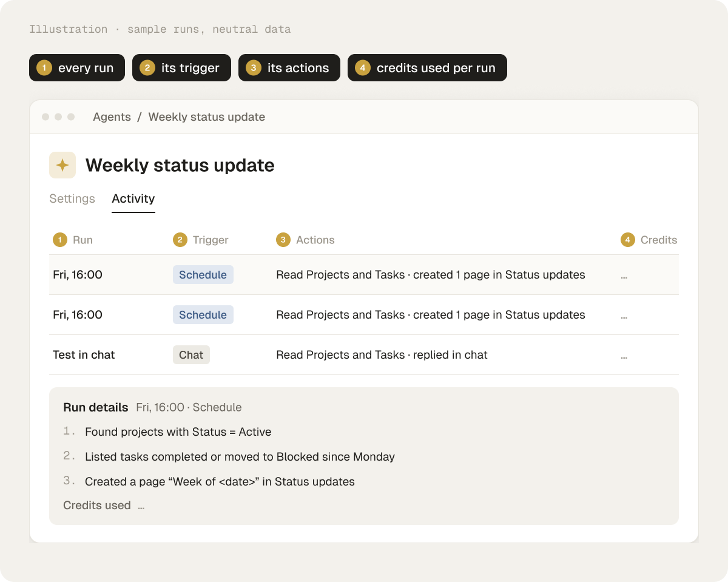Viewport: 728px width, 582px height.
Task: Click the Credits column header
Action: point(649,240)
